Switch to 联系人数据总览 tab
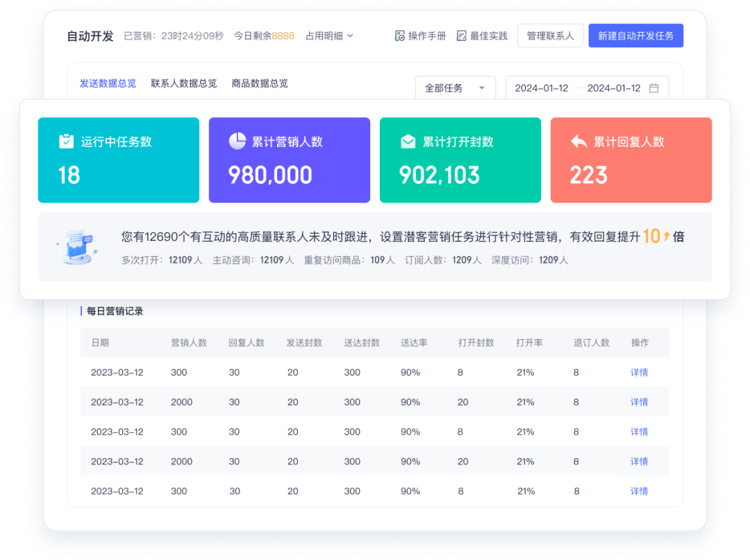750x560 pixels. click(x=183, y=83)
